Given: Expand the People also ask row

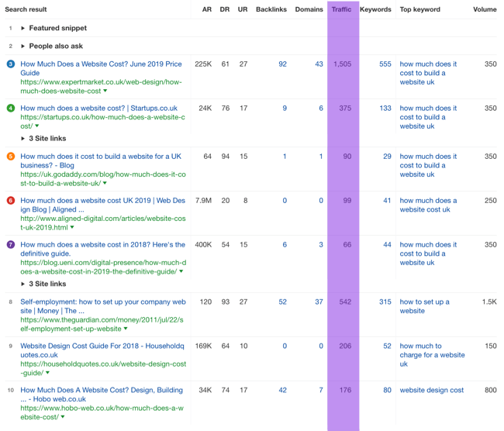Looking at the screenshot, I should [x=23, y=46].
